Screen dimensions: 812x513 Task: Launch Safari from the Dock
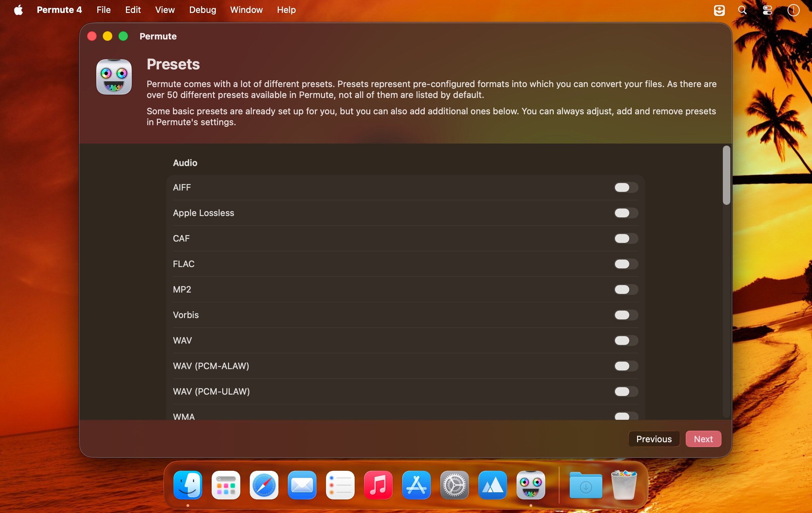[264, 485]
